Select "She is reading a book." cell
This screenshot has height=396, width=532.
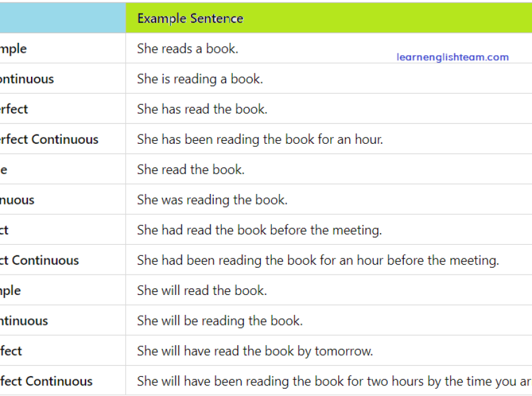(x=200, y=79)
